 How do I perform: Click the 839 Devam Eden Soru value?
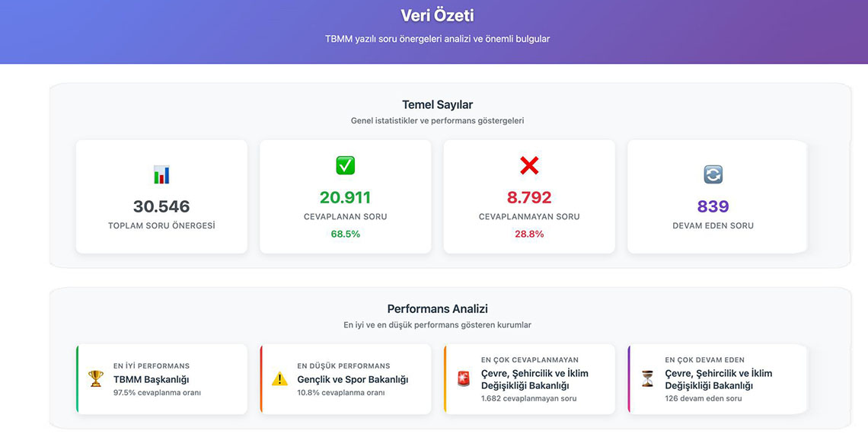point(713,206)
